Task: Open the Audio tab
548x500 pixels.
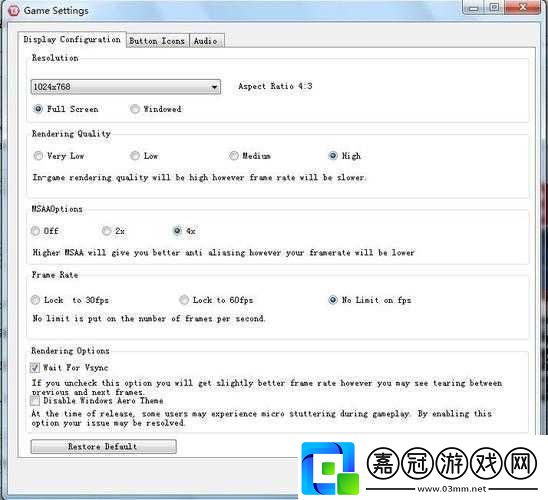Action: pyautogui.click(x=206, y=41)
